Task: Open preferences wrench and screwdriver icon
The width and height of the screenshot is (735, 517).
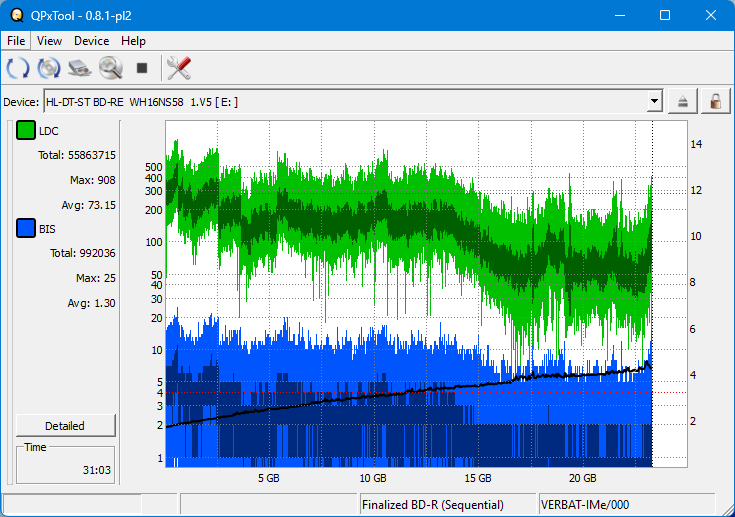Action: pos(179,68)
